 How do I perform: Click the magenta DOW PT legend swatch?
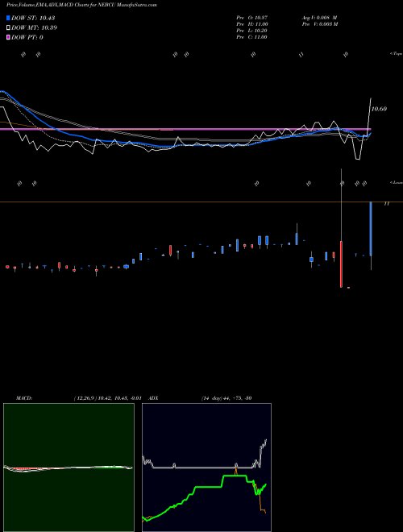[x=9, y=37]
